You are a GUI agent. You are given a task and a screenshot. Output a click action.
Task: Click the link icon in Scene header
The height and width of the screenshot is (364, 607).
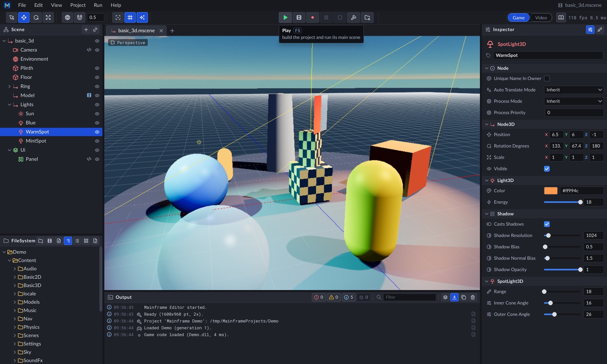[x=95, y=30]
